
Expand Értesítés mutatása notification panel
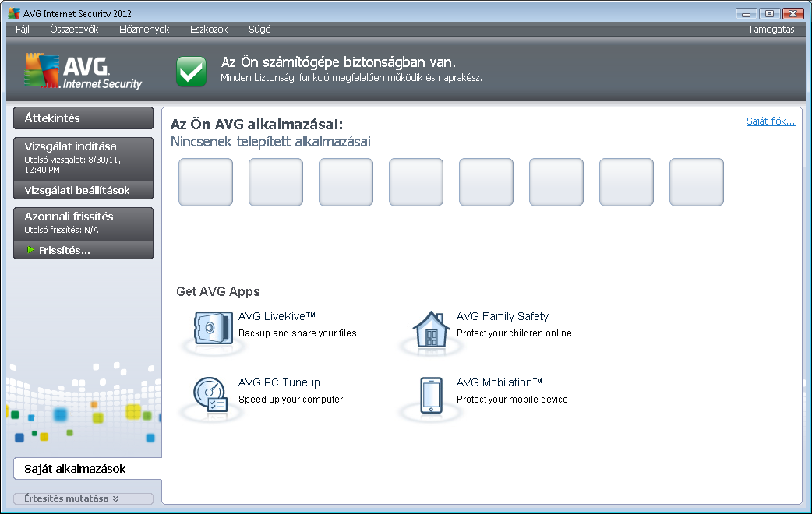coord(83,498)
